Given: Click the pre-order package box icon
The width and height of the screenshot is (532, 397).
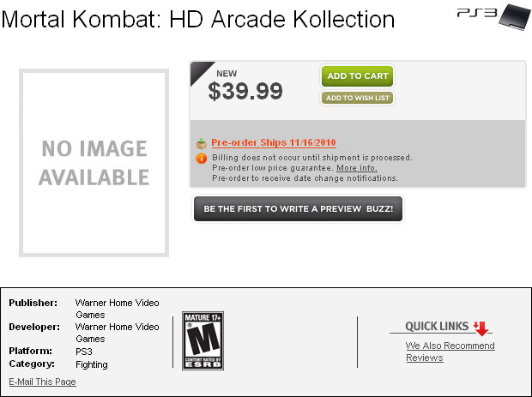Looking at the screenshot, I should point(202,143).
